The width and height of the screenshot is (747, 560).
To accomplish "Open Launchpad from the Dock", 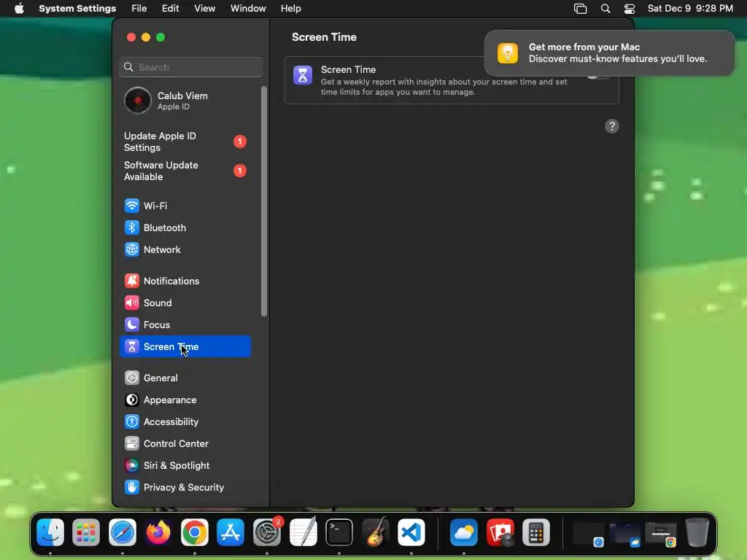I will (x=86, y=532).
